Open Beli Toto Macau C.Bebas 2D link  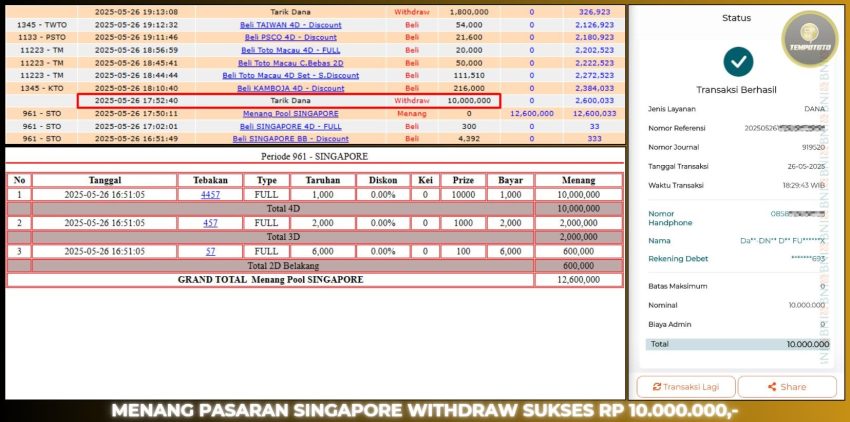point(291,63)
